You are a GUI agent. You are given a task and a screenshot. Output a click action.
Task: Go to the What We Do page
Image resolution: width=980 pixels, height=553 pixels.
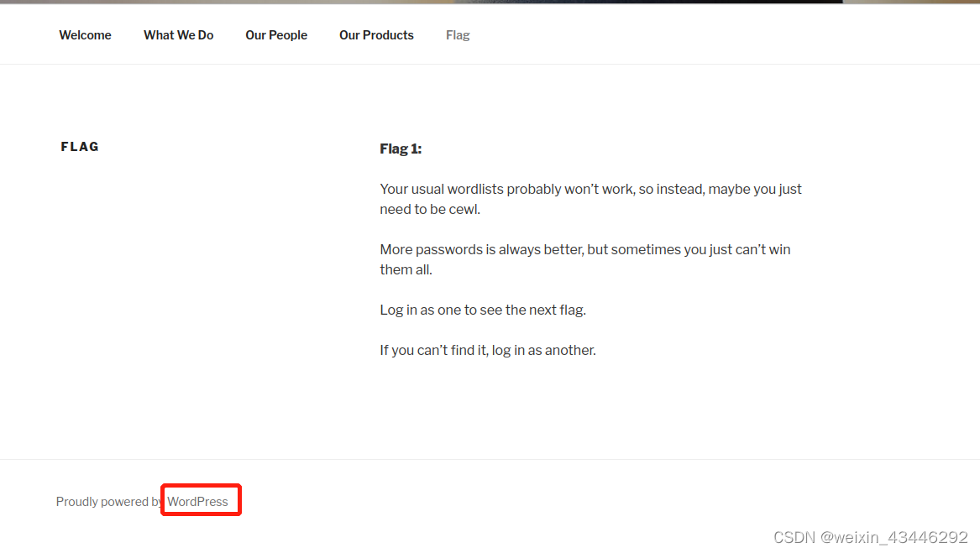pyautogui.click(x=178, y=35)
